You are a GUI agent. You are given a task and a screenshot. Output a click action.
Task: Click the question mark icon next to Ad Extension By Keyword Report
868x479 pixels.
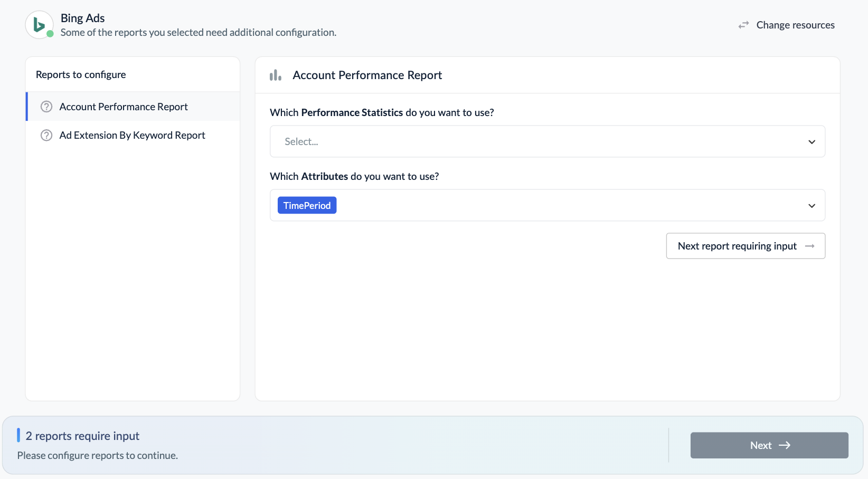click(46, 135)
